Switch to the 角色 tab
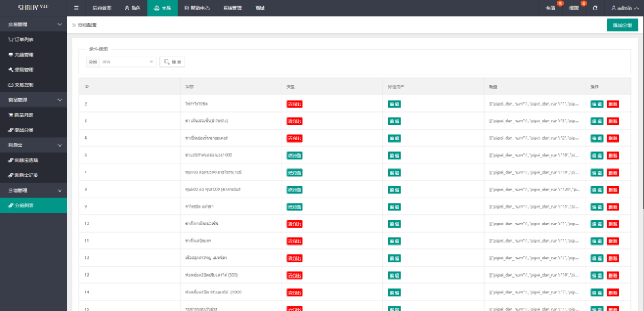This screenshot has width=644, height=311. pos(133,8)
